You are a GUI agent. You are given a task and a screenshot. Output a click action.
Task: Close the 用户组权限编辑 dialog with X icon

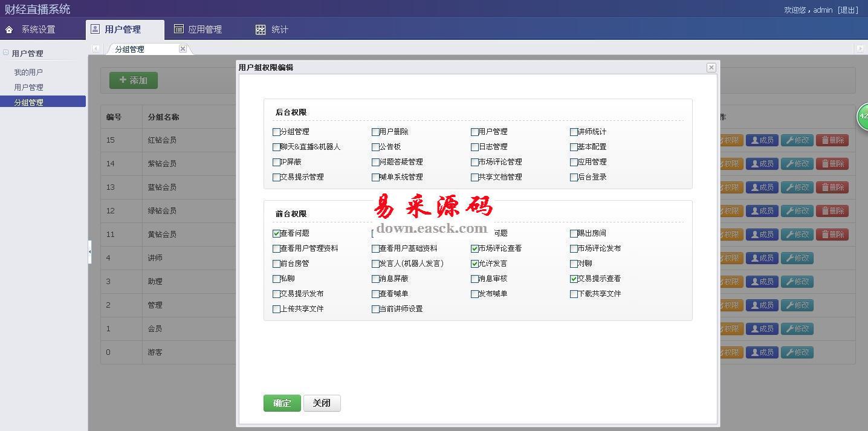(711, 68)
